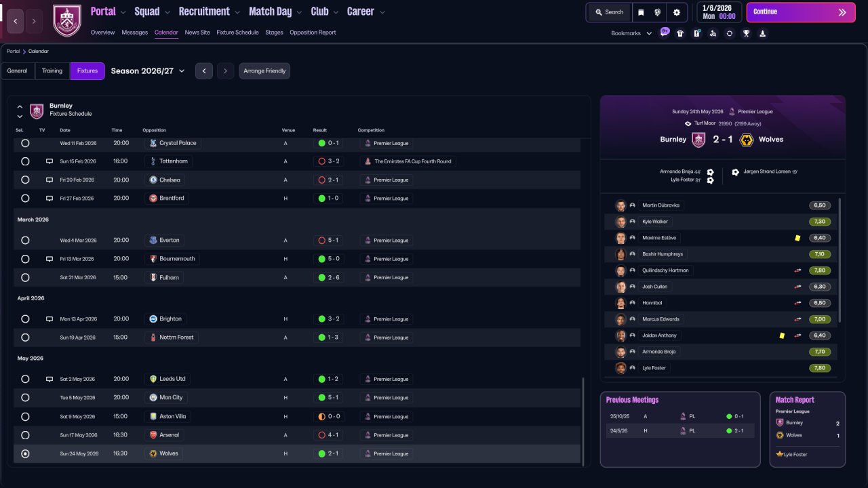The height and width of the screenshot is (488, 868).
Task: Select the Fulham fixture radio button
Action: (x=25, y=277)
